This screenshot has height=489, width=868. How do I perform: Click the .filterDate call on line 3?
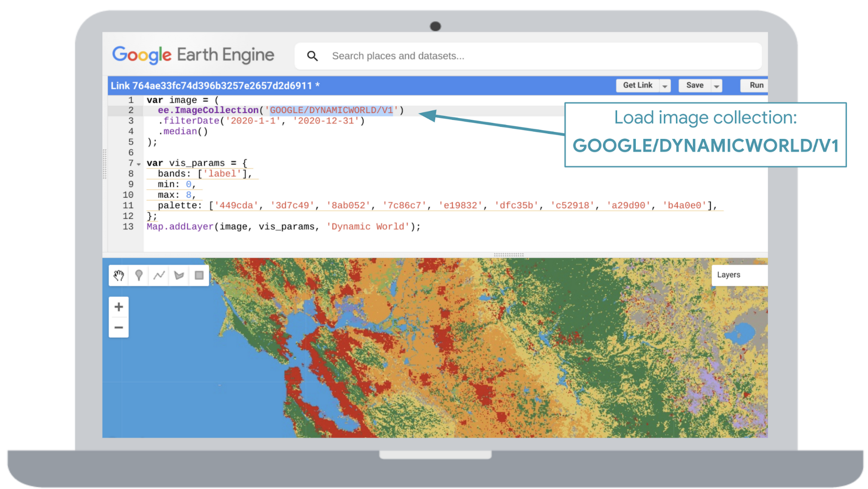click(189, 121)
